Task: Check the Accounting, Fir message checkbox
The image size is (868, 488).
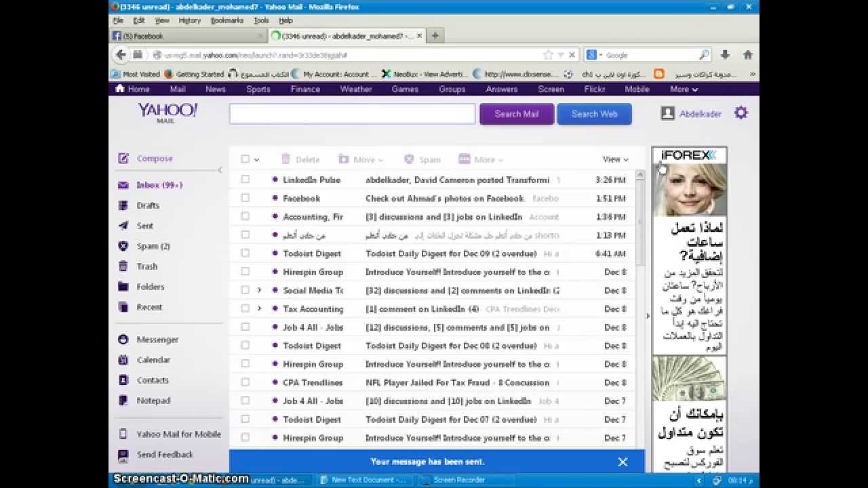Action: point(245,216)
